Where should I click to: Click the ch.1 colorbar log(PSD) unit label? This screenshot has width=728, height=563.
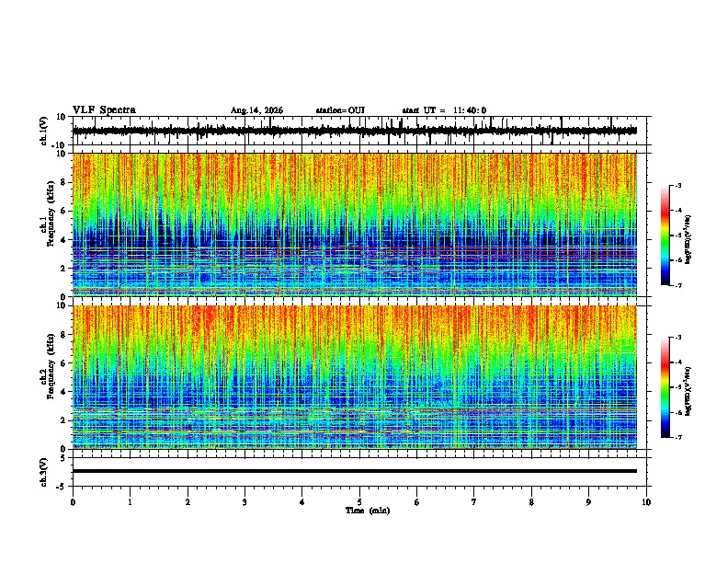pos(688,239)
